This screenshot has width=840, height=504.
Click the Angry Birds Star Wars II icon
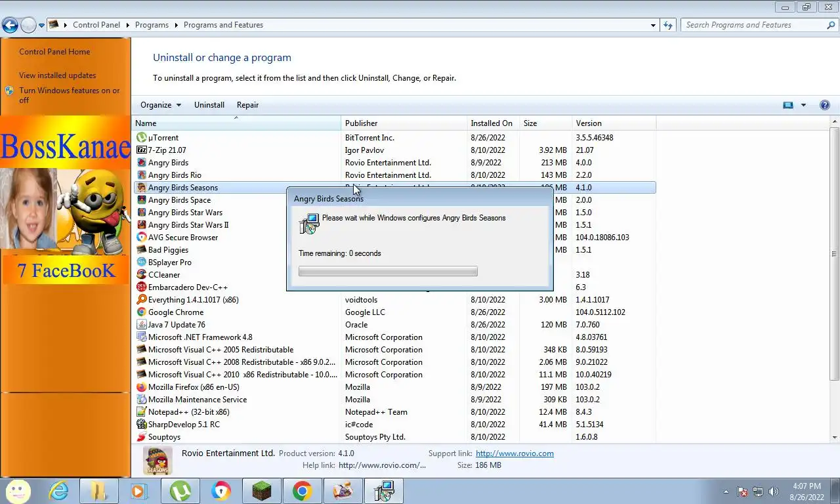click(x=141, y=225)
